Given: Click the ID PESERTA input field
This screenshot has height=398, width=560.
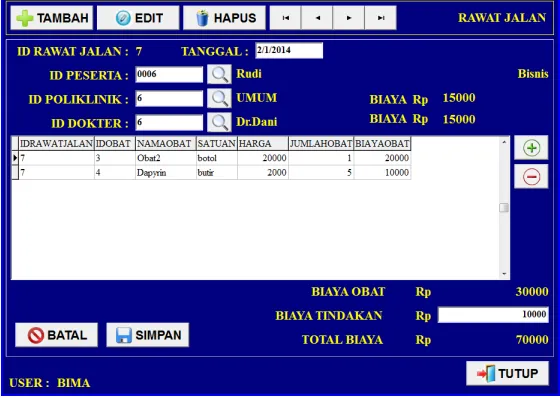Looking at the screenshot, I should point(169,74).
